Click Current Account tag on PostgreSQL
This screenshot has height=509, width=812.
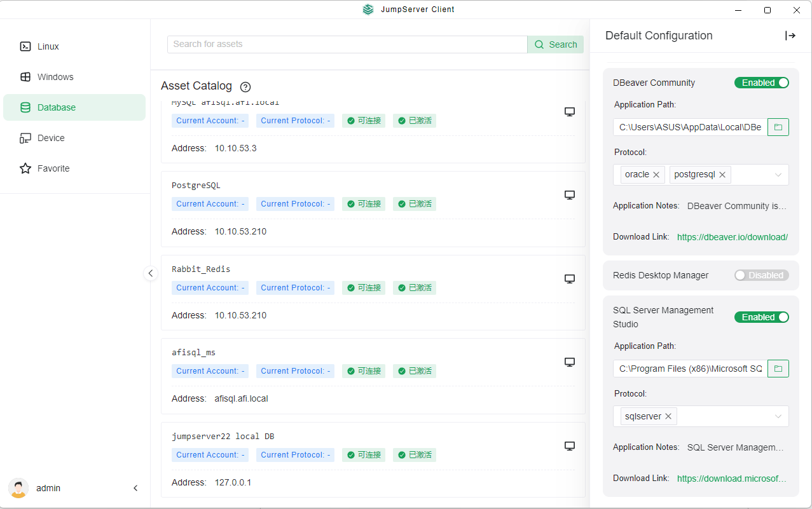click(x=210, y=204)
